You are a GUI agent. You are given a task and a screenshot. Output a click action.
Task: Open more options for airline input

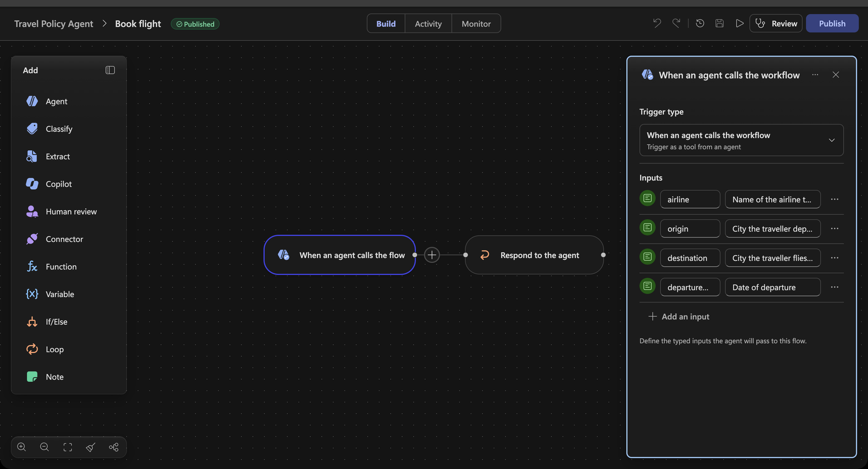click(834, 200)
